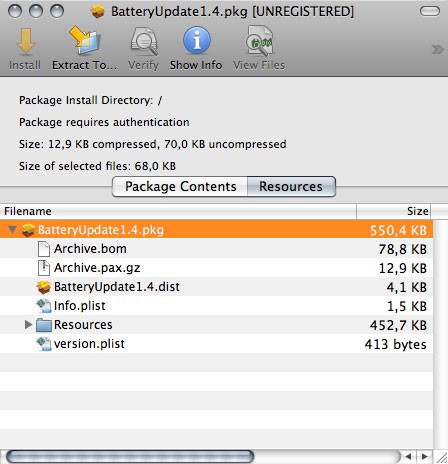Click the 4,1 KB size cell
Screen dimensions: 448x464
[x=407, y=287]
